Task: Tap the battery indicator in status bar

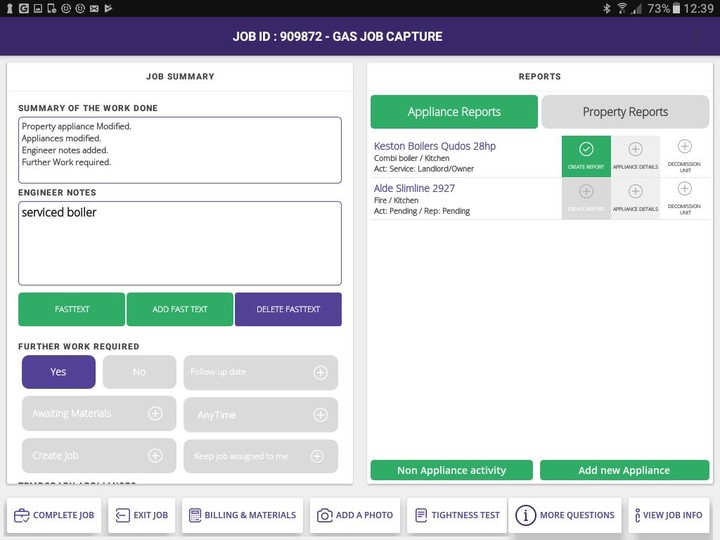Action: click(x=676, y=8)
